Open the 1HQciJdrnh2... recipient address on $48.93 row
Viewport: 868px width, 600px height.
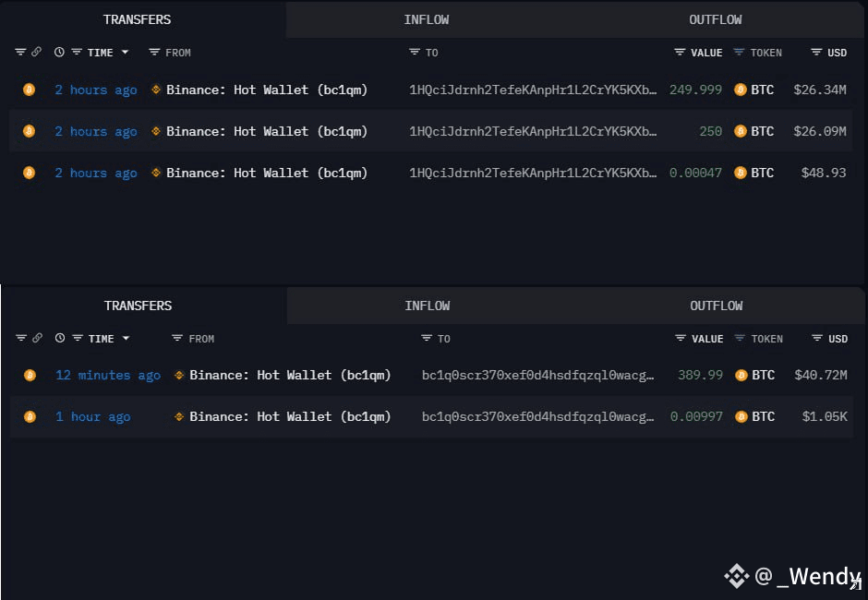[x=533, y=174]
